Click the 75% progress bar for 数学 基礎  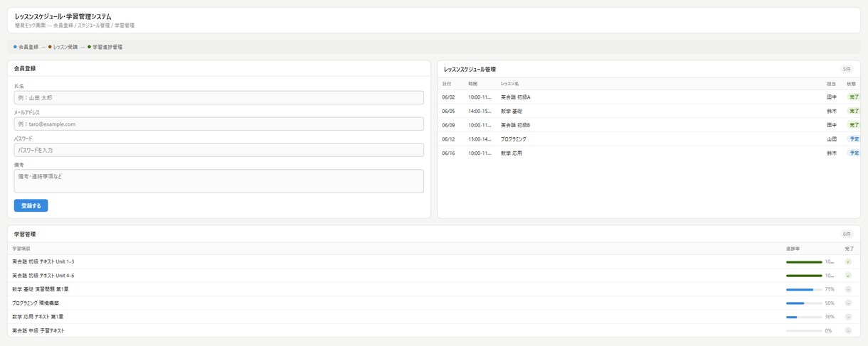tap(804, 290)
